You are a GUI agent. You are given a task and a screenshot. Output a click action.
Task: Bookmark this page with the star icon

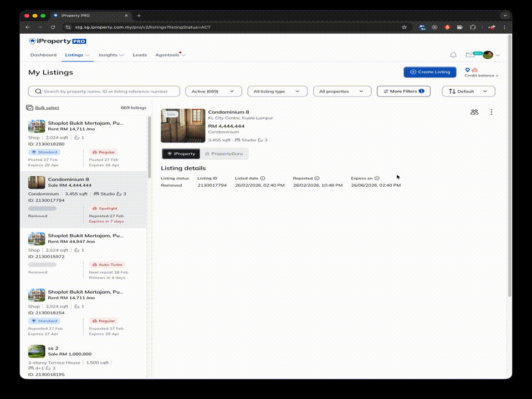(x=405, y=27)
